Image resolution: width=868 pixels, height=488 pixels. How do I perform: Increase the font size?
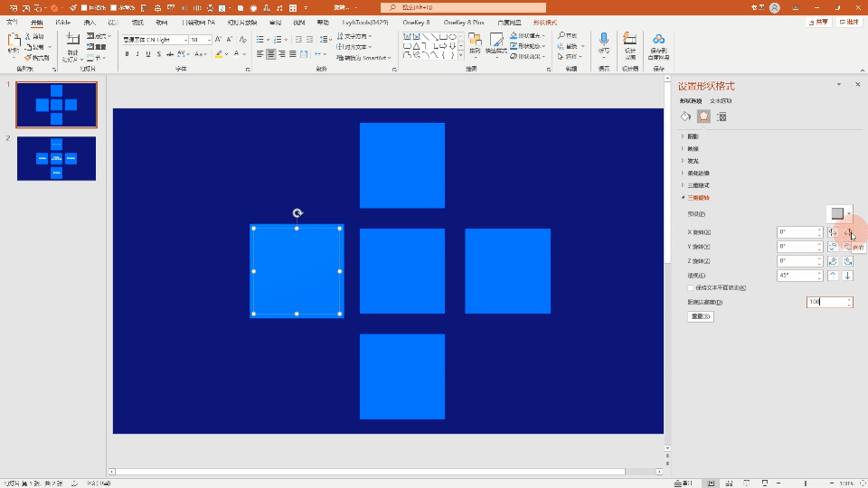point(218,40)
